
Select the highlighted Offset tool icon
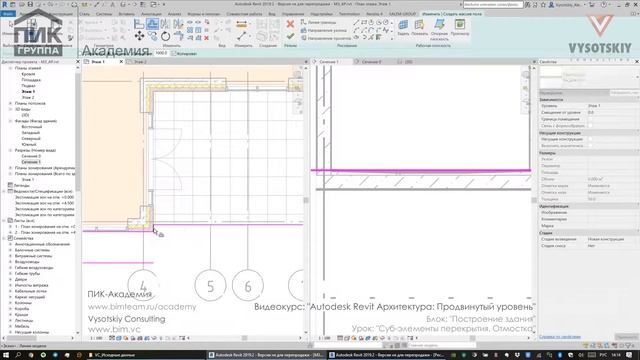pyautogui.click(x=152, y=24)
